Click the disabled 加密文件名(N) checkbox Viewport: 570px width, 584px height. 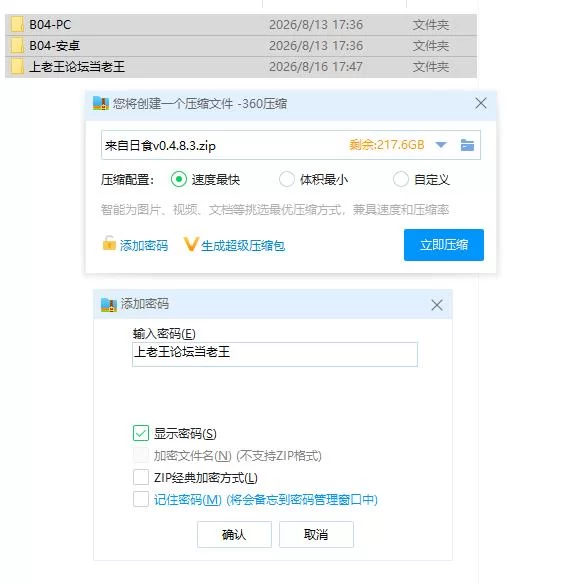(141, 456)
